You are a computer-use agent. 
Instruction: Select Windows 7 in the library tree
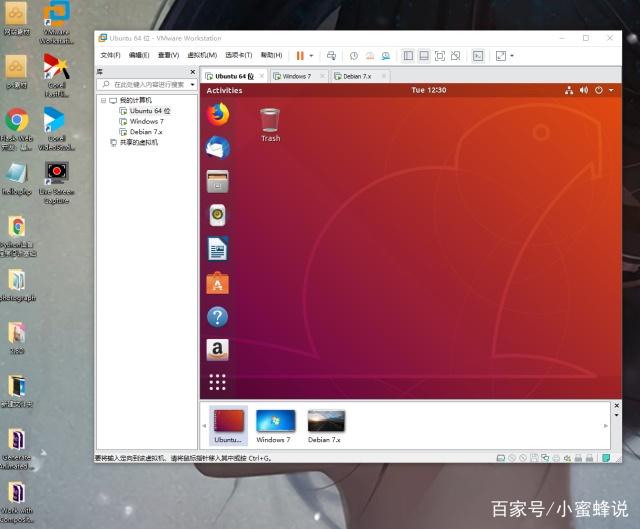point(141,121)
